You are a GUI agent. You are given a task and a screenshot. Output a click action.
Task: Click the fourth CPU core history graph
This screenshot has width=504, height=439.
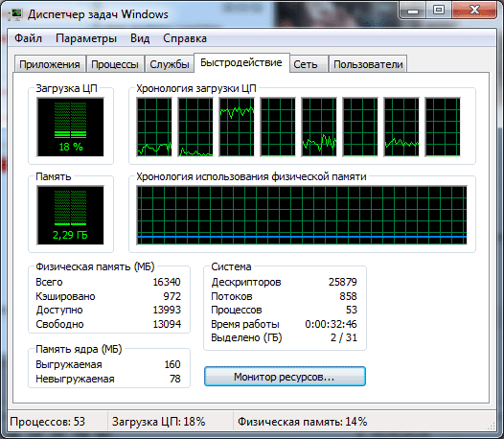[x=278, y=127]
